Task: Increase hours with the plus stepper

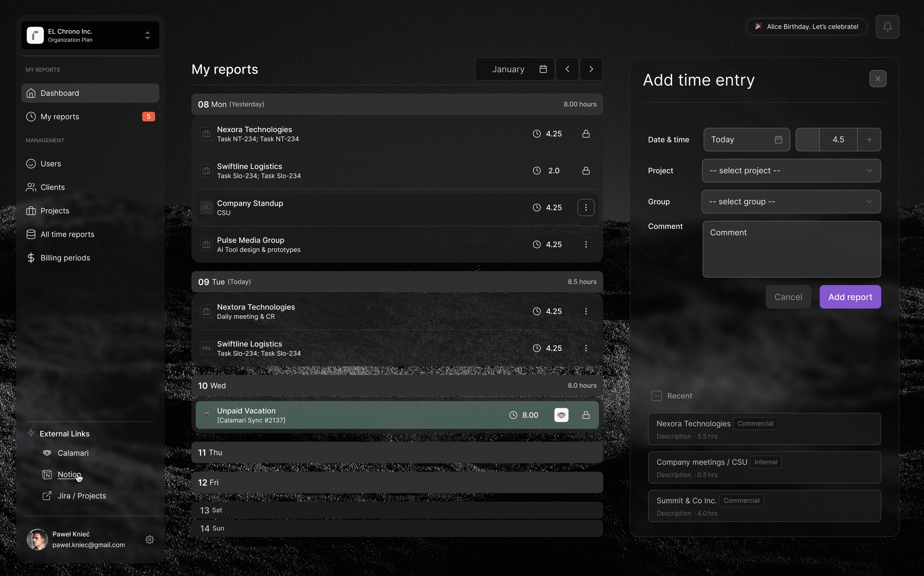Action: [869, 139]
